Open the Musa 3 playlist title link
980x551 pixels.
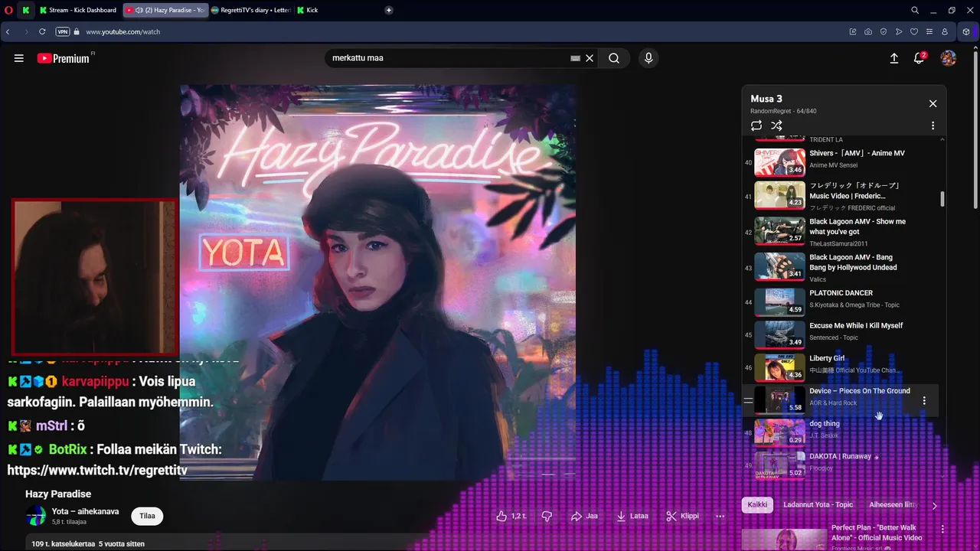pyautogui.click(x=766, y=99)
